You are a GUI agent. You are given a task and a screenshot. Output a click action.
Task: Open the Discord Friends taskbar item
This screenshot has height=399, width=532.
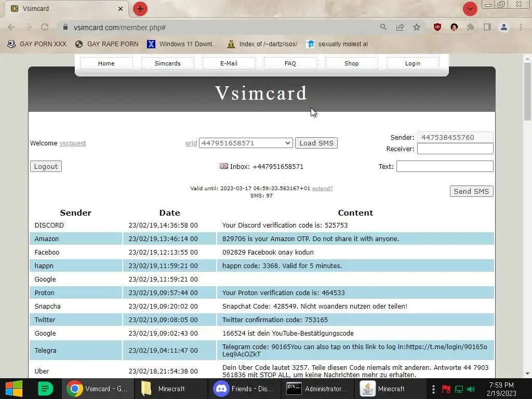coord(245,389)
